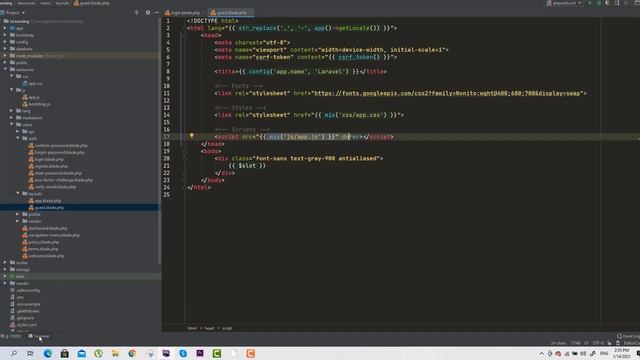Expand the database folder
This screenshot has width=640, height=360.
click(x=5, y=49)
